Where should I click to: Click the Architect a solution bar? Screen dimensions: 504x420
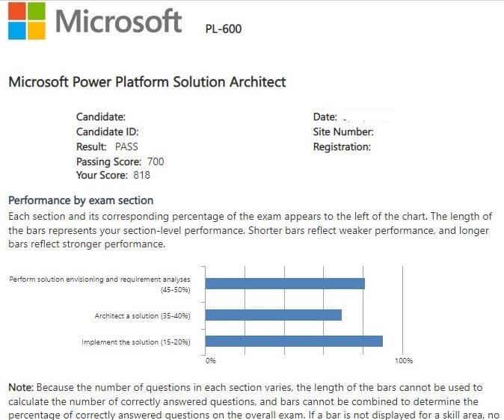[x=273, y=315]
